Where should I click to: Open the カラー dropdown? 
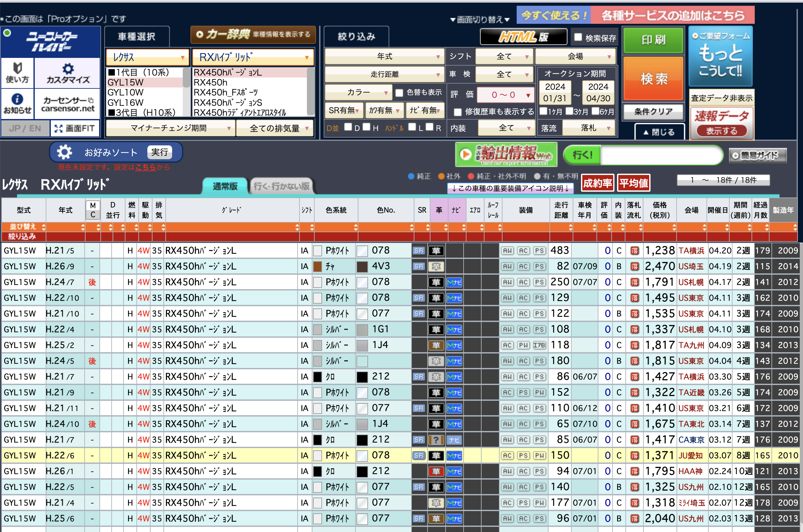coord(358,92)
